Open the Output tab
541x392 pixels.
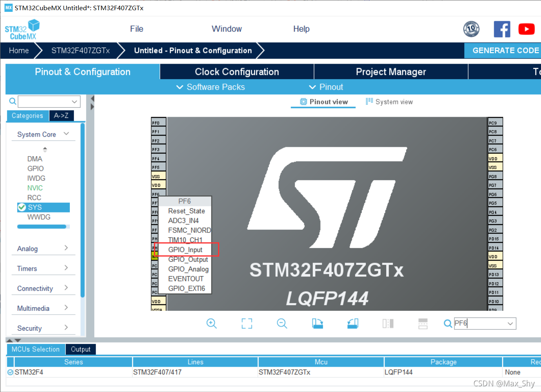pos(80,349)
